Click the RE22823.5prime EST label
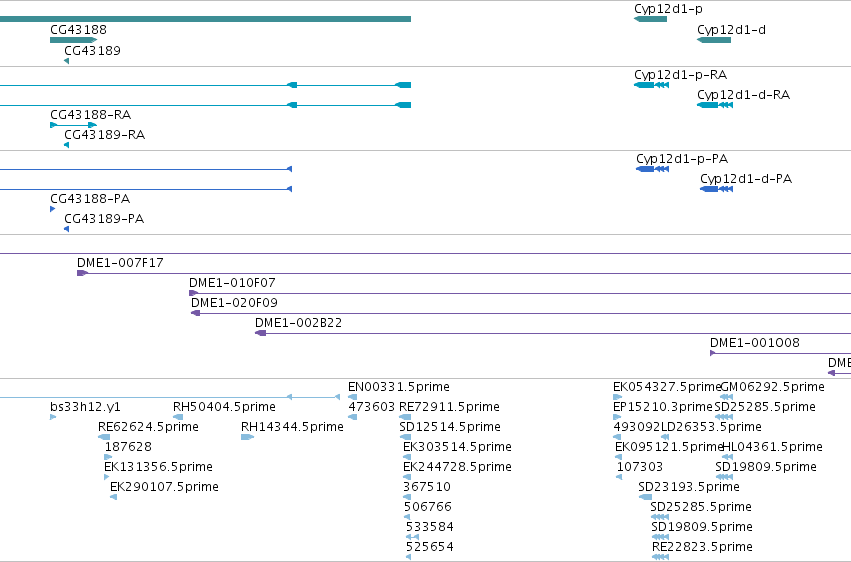The width and height of the screenshot is (851, 562). [702, 547]
